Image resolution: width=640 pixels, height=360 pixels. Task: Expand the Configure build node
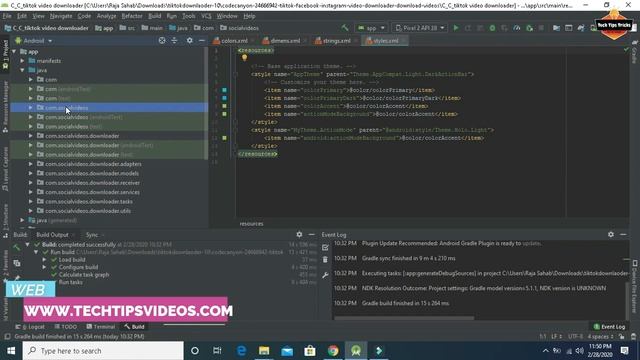pos(44,267)
